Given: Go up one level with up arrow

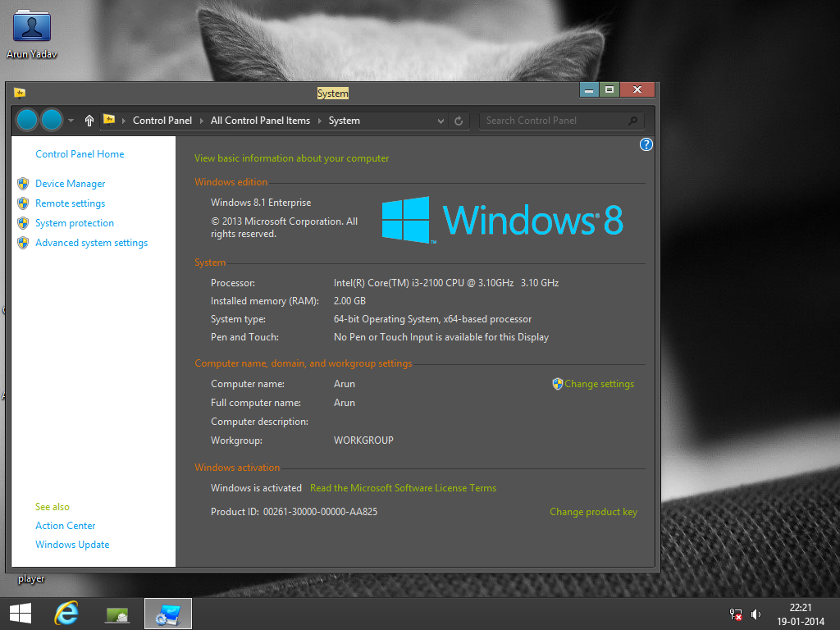Looking at the screenshot, I should (x=89, y=121).
